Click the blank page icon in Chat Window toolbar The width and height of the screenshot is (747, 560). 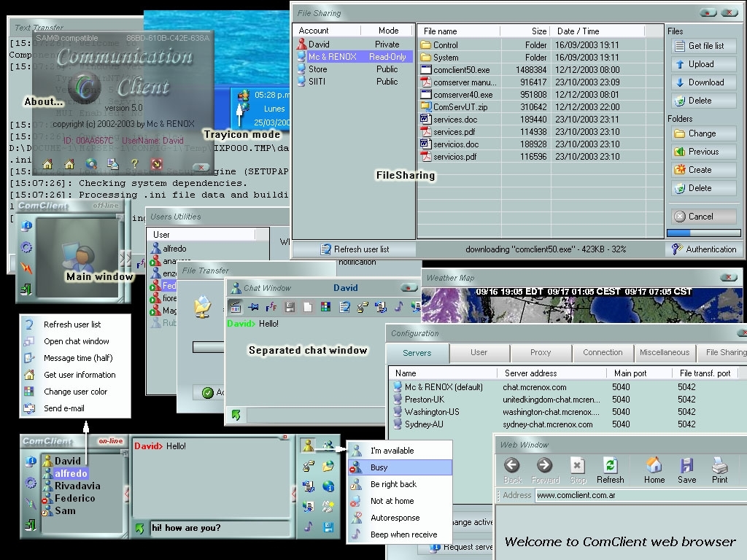(308, 307)
